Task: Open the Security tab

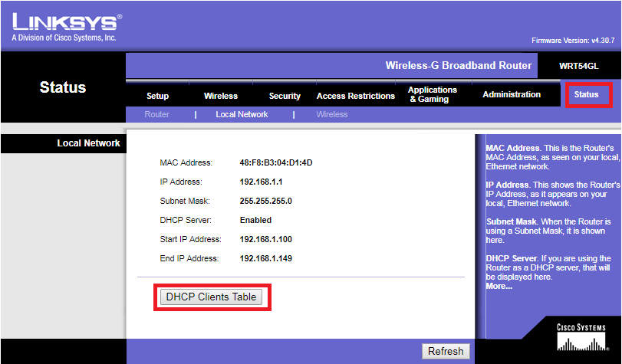Action: coord(285,96)
